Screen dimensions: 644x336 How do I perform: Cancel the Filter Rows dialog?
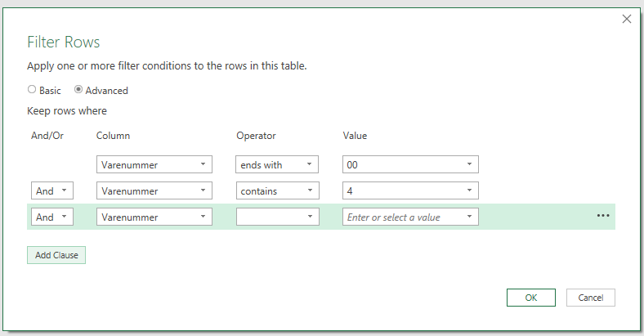point(591,298)
